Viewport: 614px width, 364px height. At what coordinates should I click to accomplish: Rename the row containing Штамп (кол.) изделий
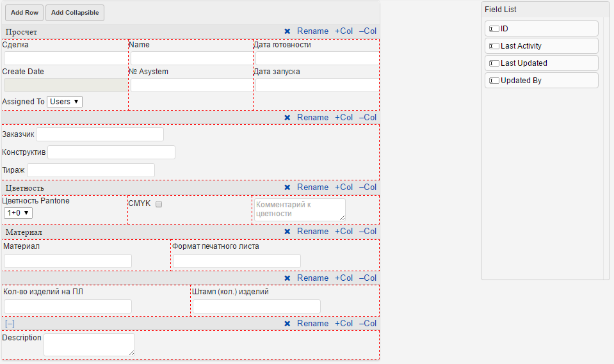point(312,278)
